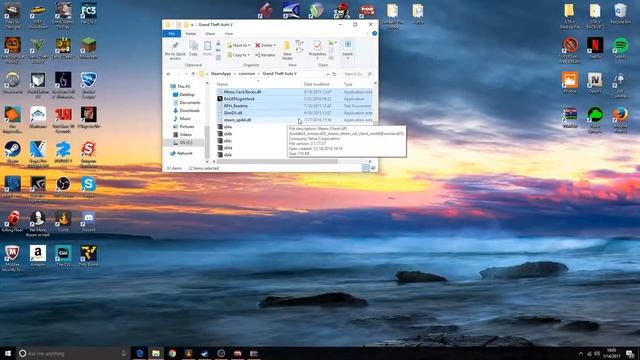The image size is (640, 360).
Task: Open the McAfee Security desktop shortcut
Action: tap(12, 258)
